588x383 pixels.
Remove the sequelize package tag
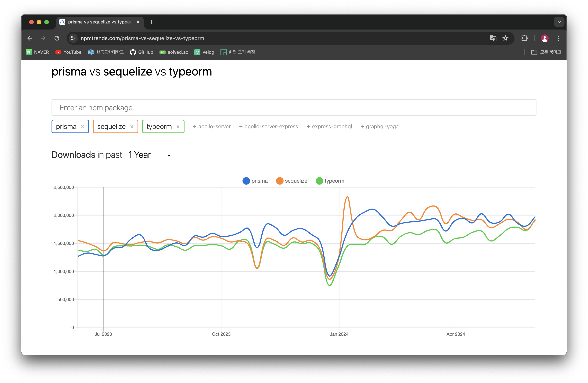click(132, 127)
